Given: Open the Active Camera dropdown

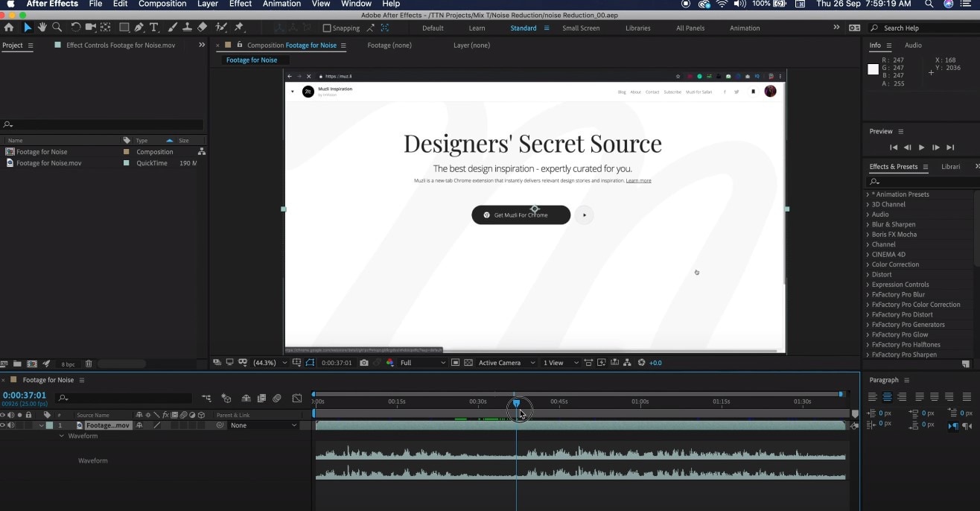Looking at the screenshot, I should pos(506,363).
